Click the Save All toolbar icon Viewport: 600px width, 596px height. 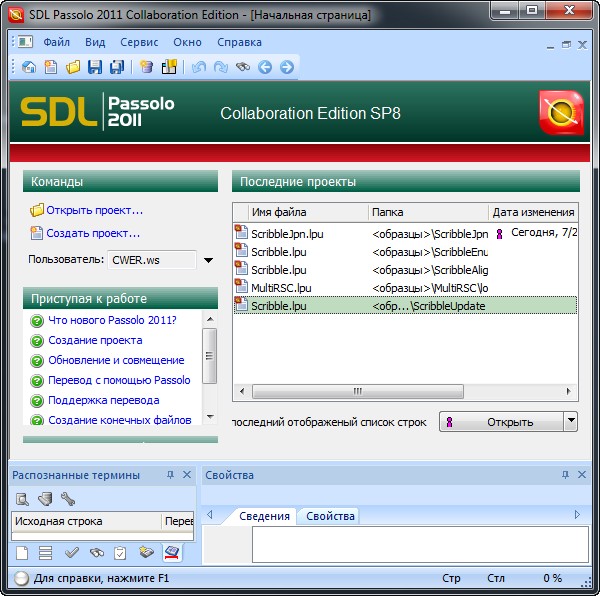(x=117, y=67)
